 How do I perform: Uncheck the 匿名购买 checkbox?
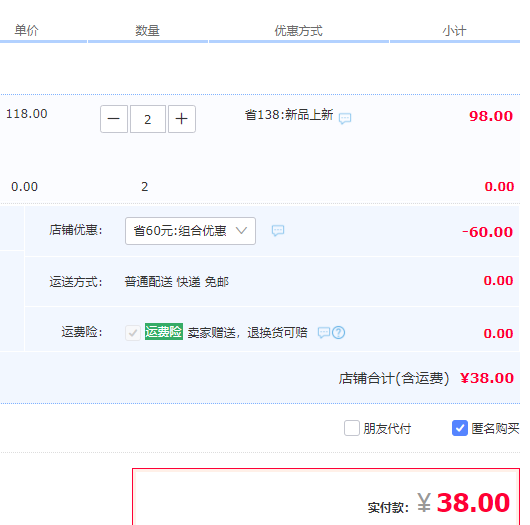point(460,428)
